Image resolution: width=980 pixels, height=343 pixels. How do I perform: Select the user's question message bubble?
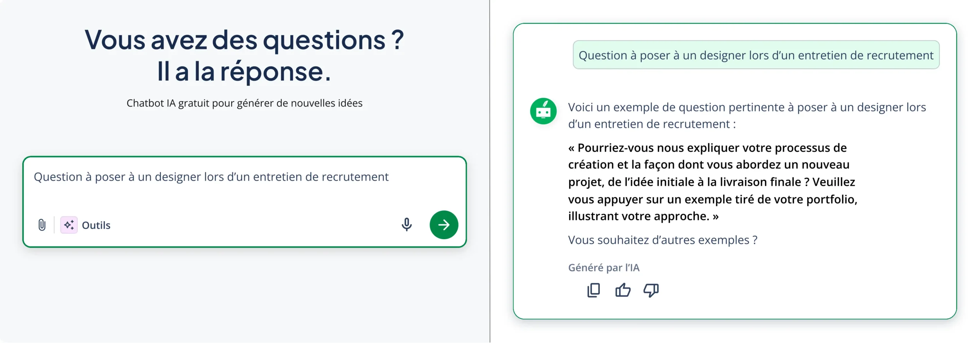(x=756, y=55)
